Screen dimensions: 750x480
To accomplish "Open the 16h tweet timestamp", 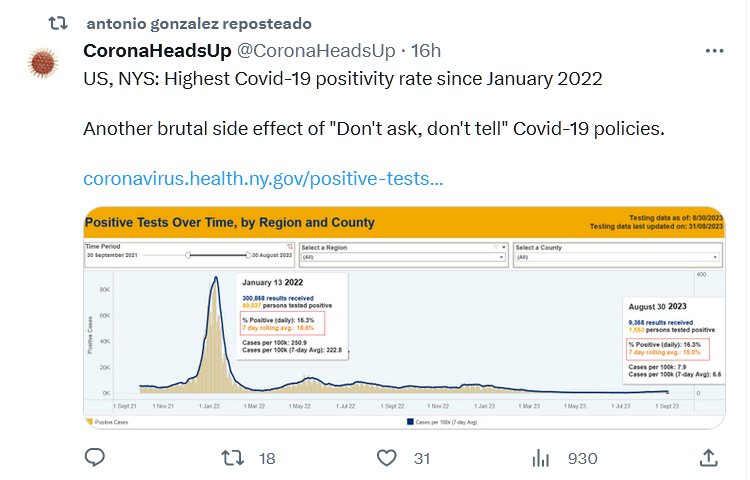I will (x=424, y=50).
